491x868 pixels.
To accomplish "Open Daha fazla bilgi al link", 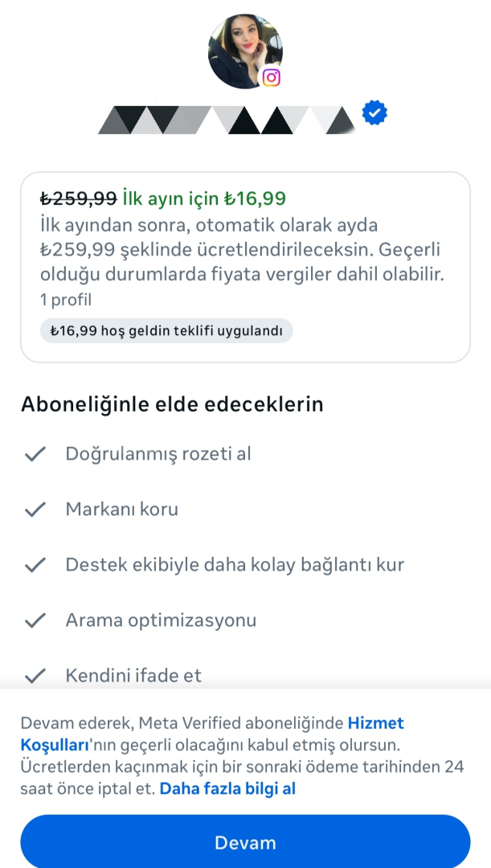I will (227, 788).
